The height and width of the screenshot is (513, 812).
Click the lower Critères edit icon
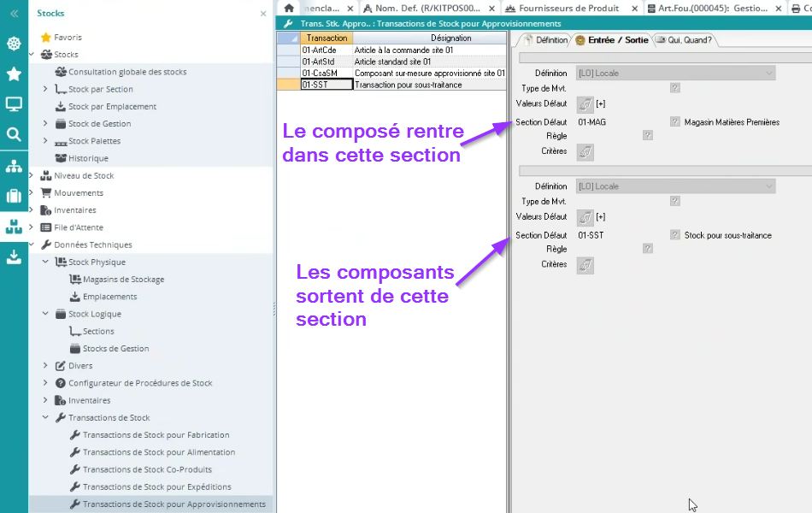click(x=585, y=265)
